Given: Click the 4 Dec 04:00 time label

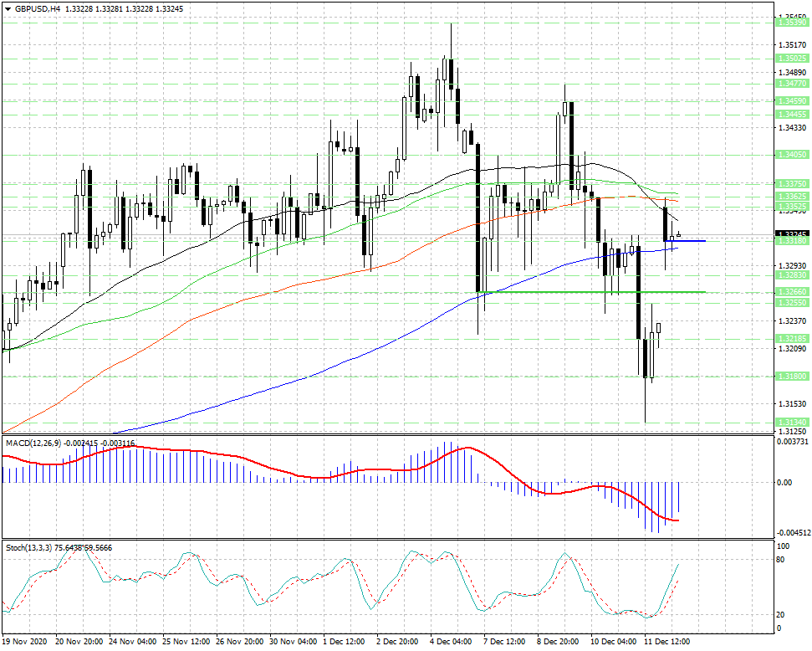Looking at the screenshot, I should (x=451, y=642).
